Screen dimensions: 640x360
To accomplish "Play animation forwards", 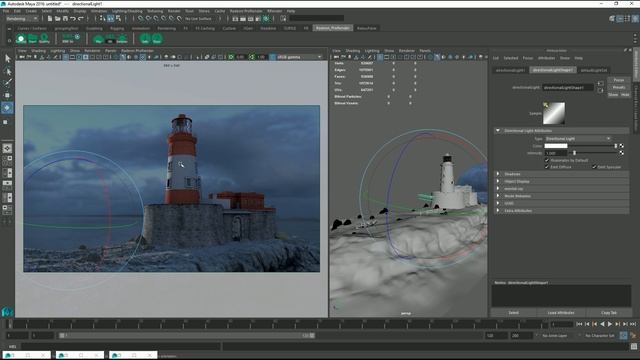I will coord(610,324).
